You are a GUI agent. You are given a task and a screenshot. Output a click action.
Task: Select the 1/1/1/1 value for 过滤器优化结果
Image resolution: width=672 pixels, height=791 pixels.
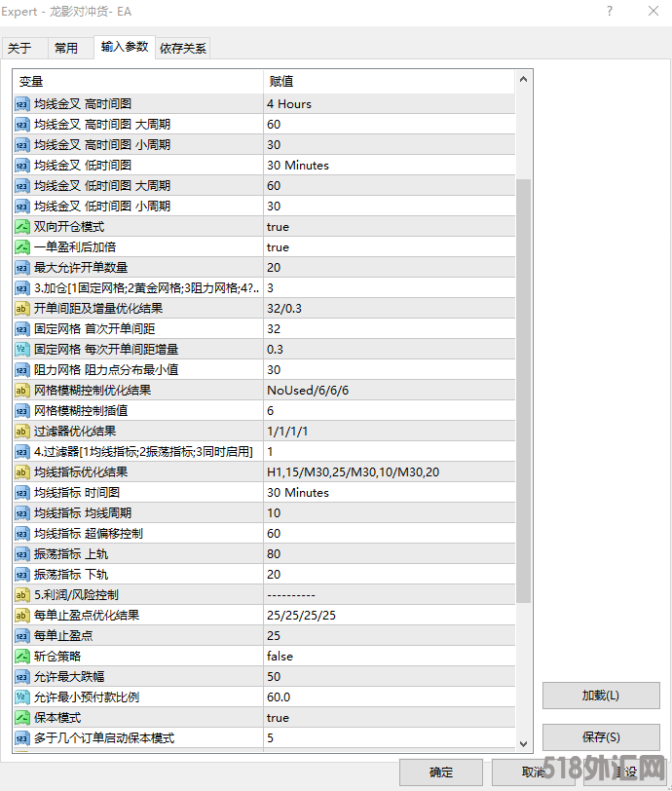coord(389,432)
